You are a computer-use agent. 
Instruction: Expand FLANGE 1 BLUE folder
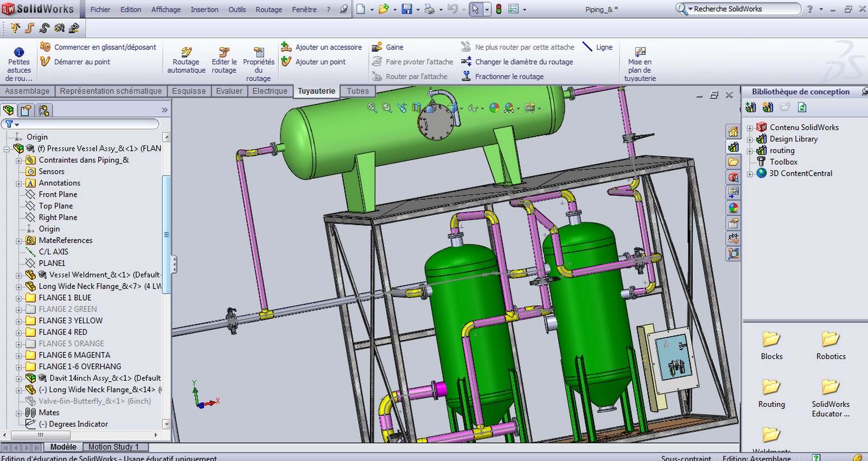(19, 298)
